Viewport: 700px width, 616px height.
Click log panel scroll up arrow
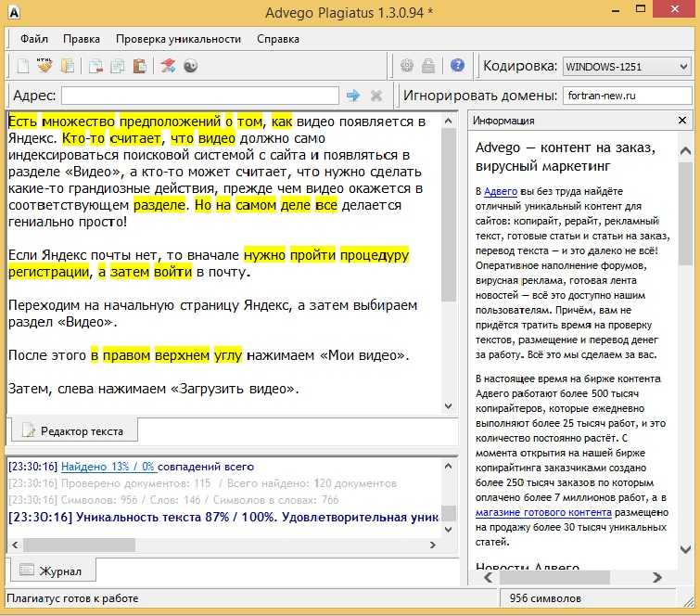tap(449, 467)
